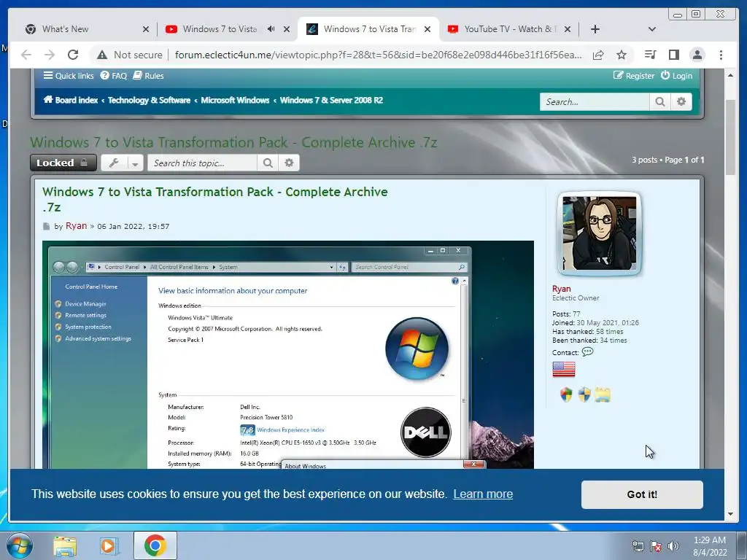Dismiss cookie notice with Got it!
The width and height of the screenshot is (747, 560).
pyautogui.click(x=642, y=494)
